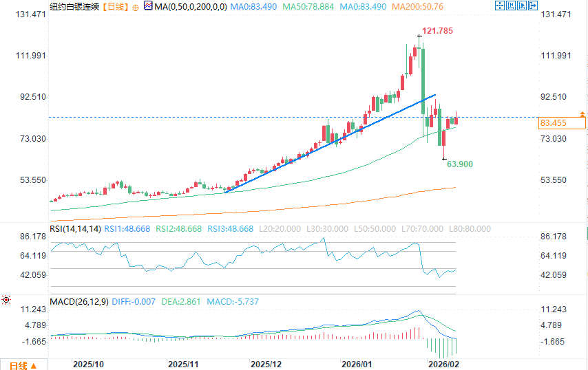Click the 纽约白银连续 symbol name

coord(74,7)
